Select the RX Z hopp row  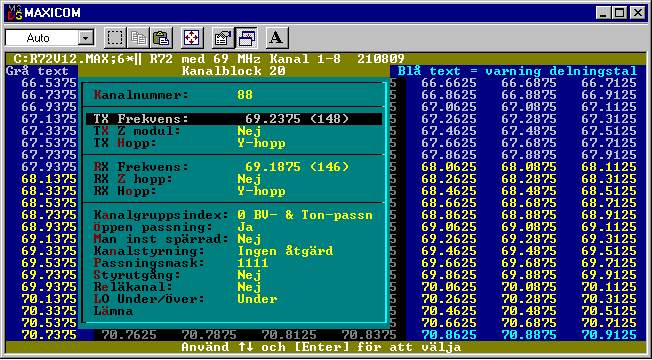[x=234, y=179]
